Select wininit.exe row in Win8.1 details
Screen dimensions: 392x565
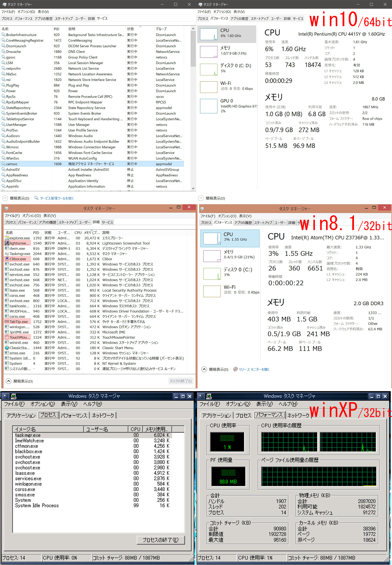[96, 343]
